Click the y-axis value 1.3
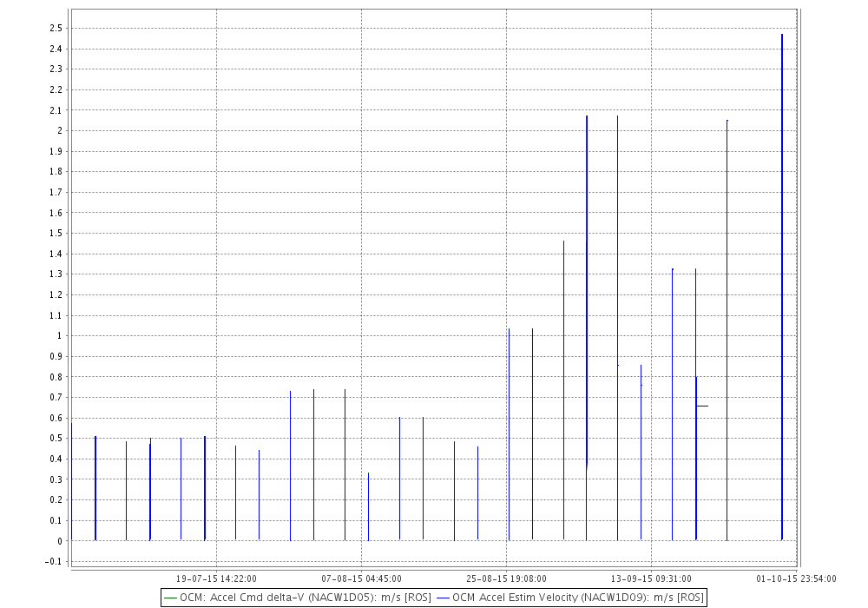The height and width of the screenshot is (608, 868). coord(56,274)
